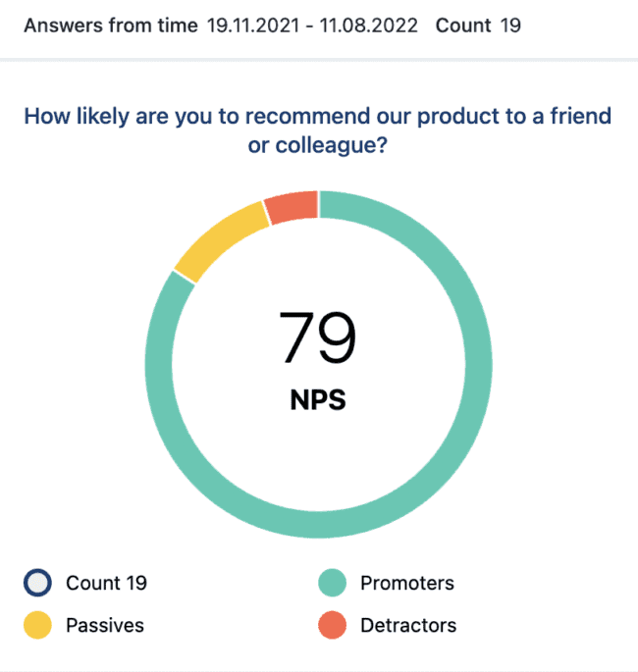This screenshot has width=638, height=672.
Task: Click the outlined Count legend ring icon
Action: 37,583
